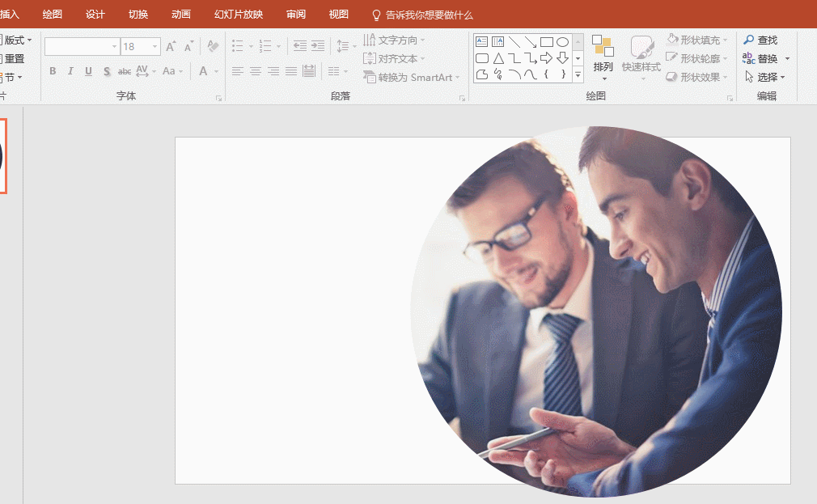Select the curve shape
The width and height of the screenshot is (817, 504).
click(531, 74)
